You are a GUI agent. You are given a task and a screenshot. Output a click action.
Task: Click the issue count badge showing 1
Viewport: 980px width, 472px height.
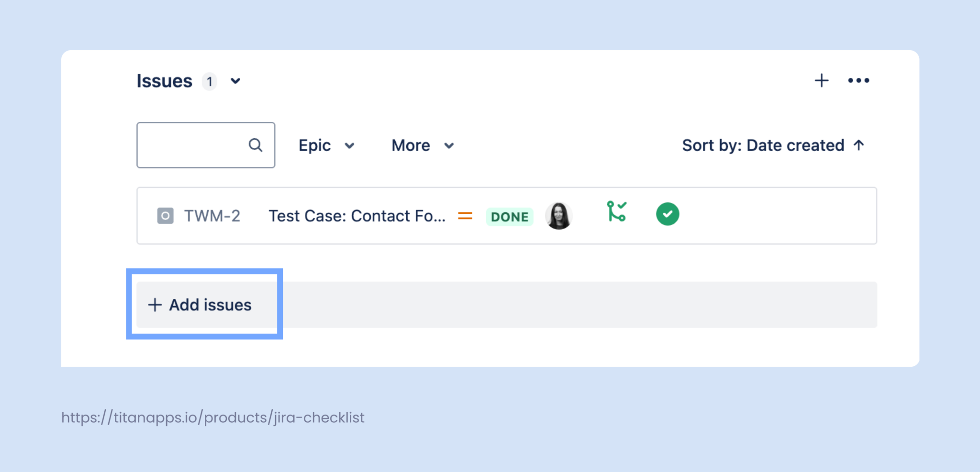click(x=209, y=82)
